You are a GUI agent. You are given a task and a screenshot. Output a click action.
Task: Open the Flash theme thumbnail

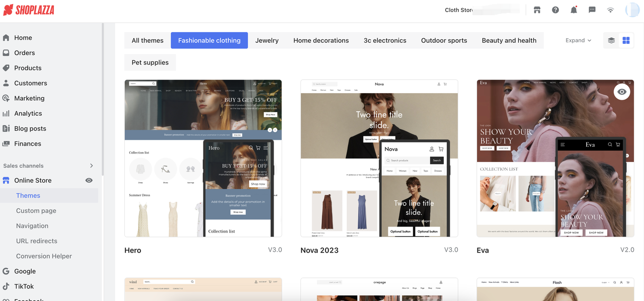click(555, 289)
